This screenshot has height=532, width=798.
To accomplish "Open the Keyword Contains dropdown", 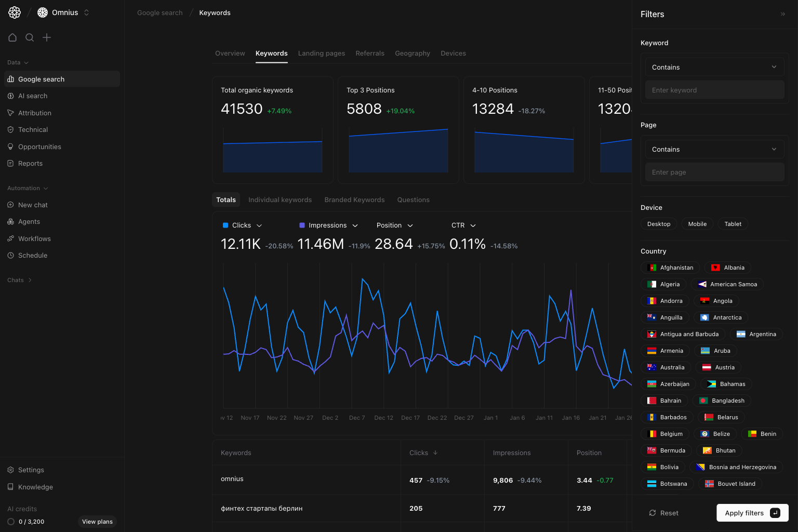I will [714, 66].
